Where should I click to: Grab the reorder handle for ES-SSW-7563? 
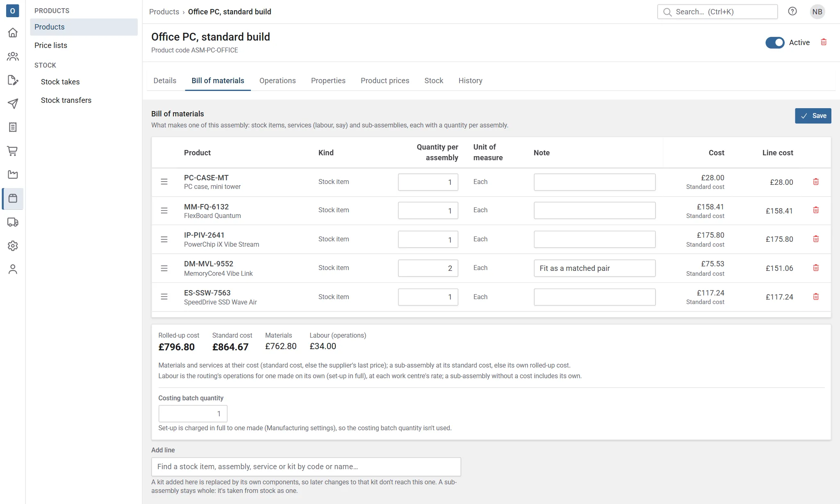[164, 297]
